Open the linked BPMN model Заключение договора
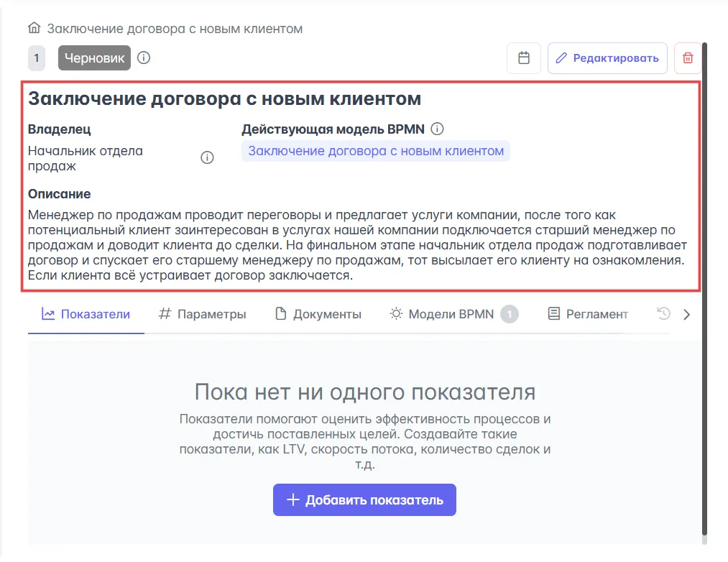Viewport: 728px width, 562px height. [376, 151]
